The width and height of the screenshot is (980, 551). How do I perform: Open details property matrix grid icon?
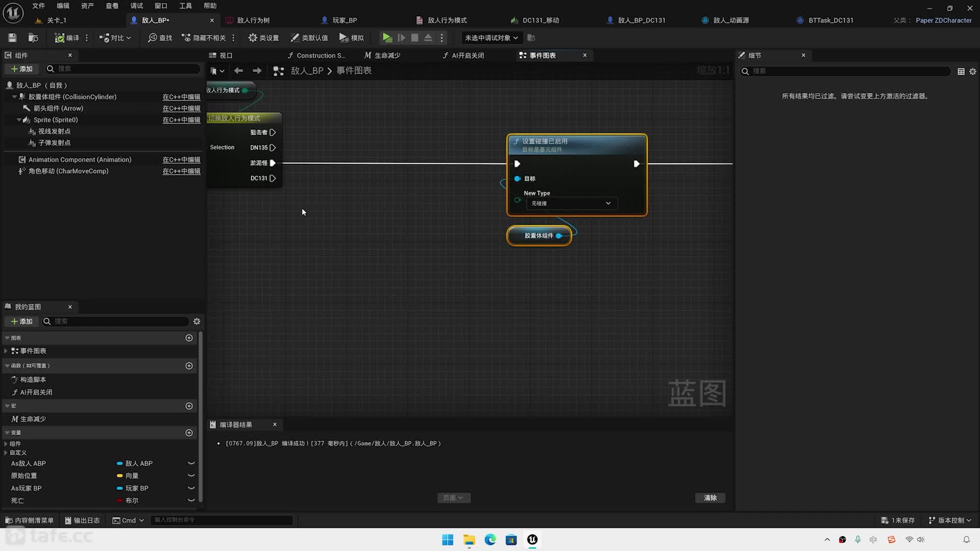click(x=961, y=71)
